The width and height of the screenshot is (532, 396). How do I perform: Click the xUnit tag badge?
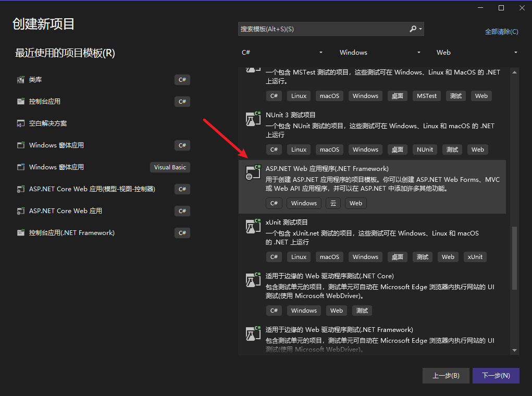coord(475,257)
